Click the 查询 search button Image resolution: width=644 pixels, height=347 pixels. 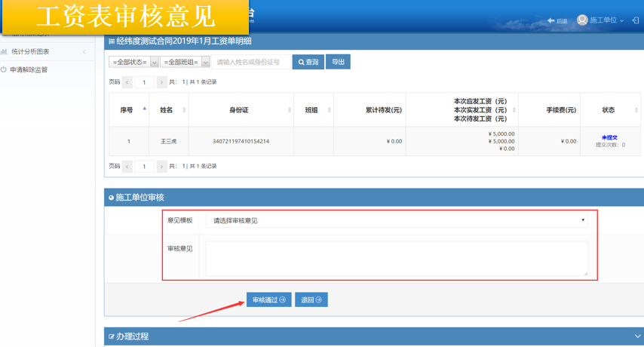pyautogui.click(x=308, y=62)
